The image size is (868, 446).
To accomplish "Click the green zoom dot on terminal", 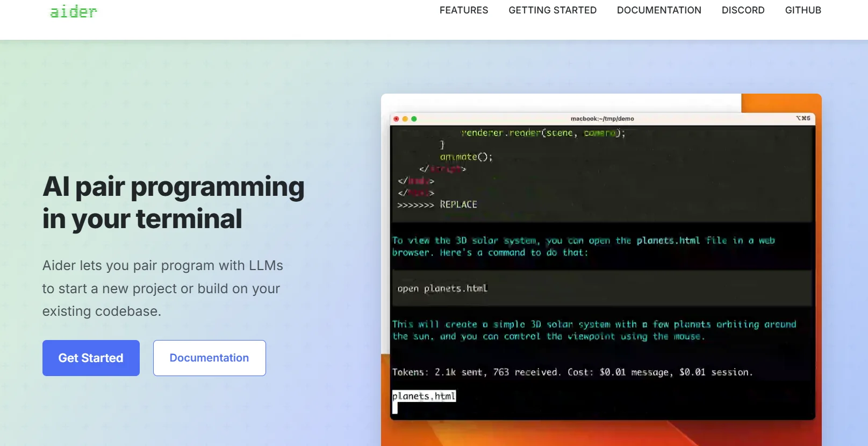I will [414, 119].
